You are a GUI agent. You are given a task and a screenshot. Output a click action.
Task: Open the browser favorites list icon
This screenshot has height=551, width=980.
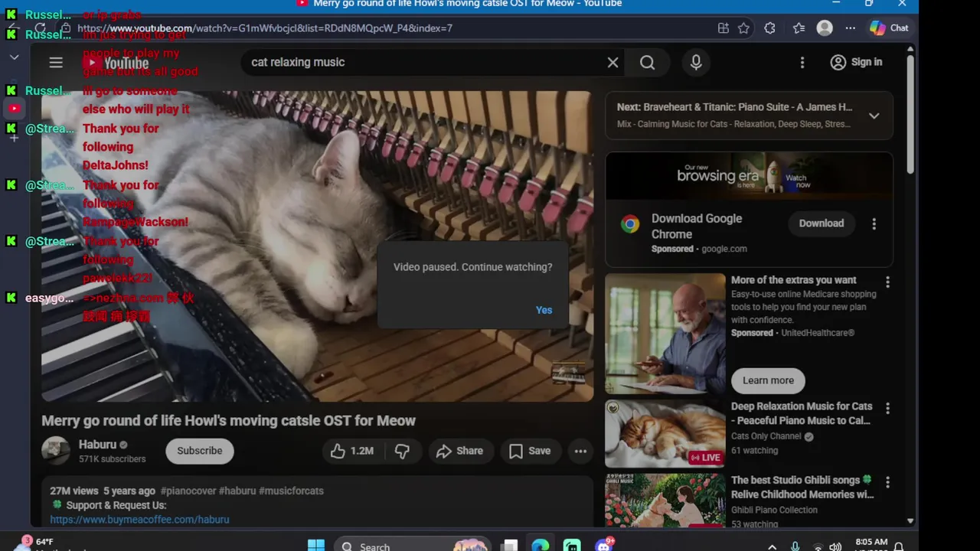coord(799,28)
